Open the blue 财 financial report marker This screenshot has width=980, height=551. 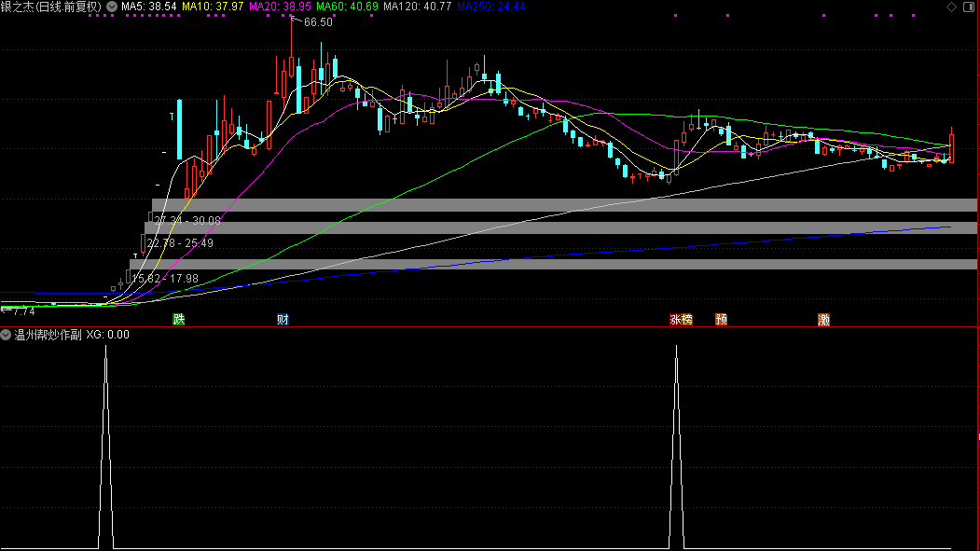pos(283,319)
